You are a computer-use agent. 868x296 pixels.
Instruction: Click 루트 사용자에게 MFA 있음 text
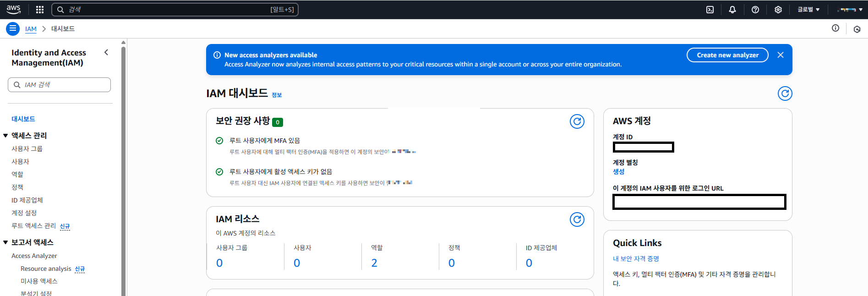[x=265, y=141]
